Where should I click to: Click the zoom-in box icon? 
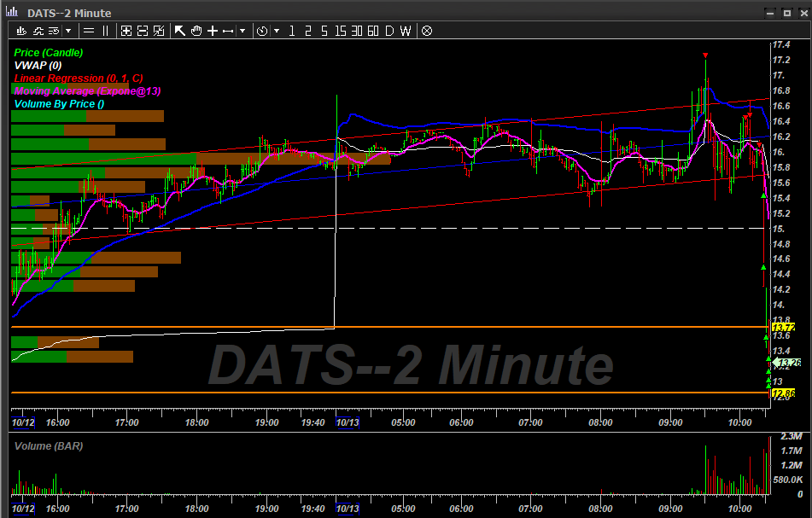(126, 31)
